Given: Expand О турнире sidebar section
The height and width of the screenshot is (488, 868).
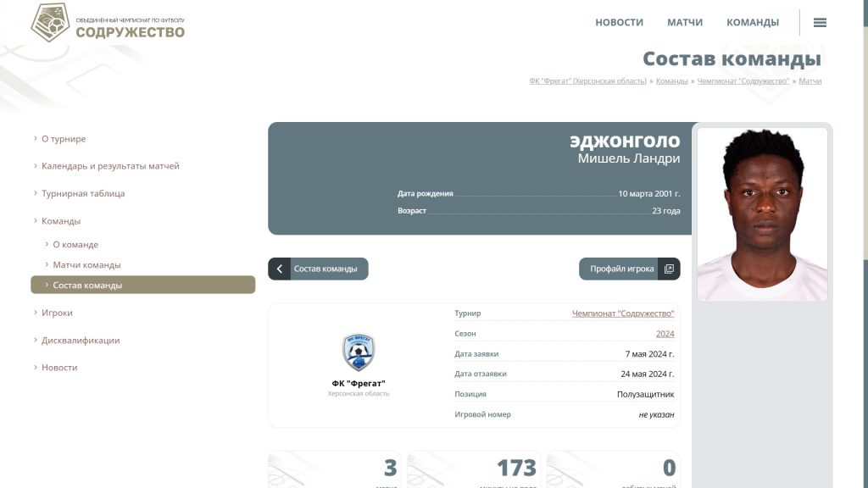Looking at the screenshot, I should click(64, 139).
